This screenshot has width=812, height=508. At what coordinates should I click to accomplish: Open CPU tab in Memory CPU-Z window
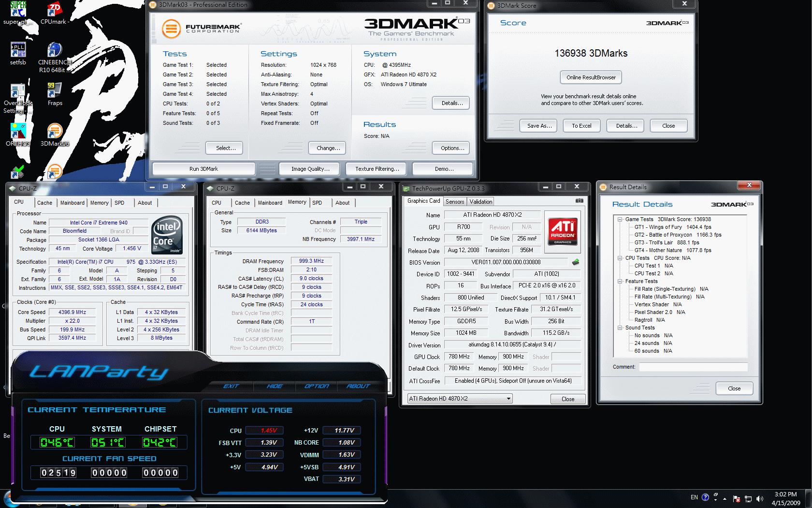pyautogui.click(x=217, y=203)
